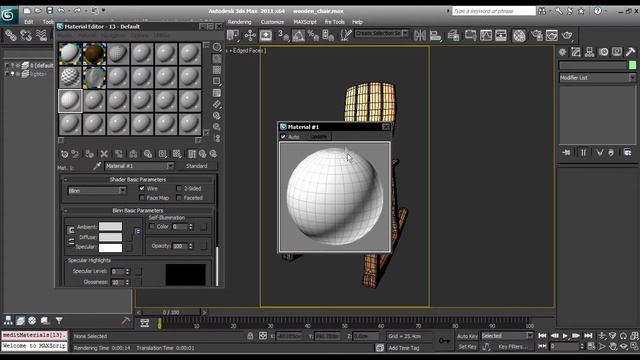
Task: Click the Unlink Selection icon
Action: [x=26, y=36]
